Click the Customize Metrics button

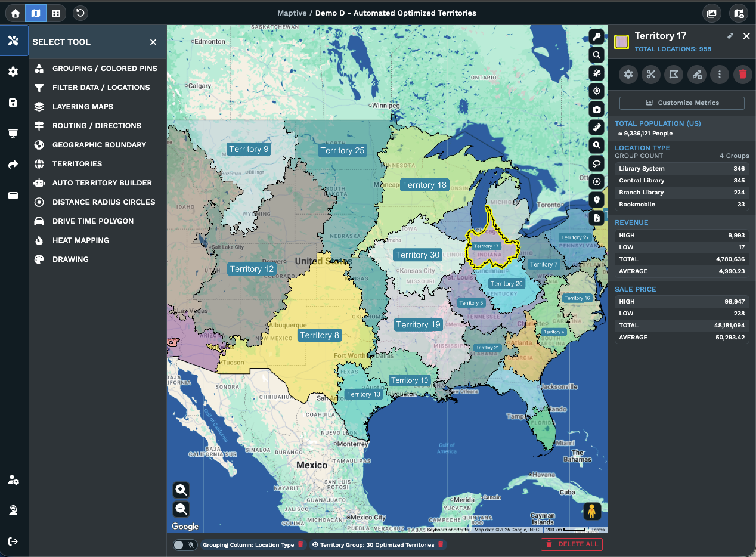(x=682, y=103)
